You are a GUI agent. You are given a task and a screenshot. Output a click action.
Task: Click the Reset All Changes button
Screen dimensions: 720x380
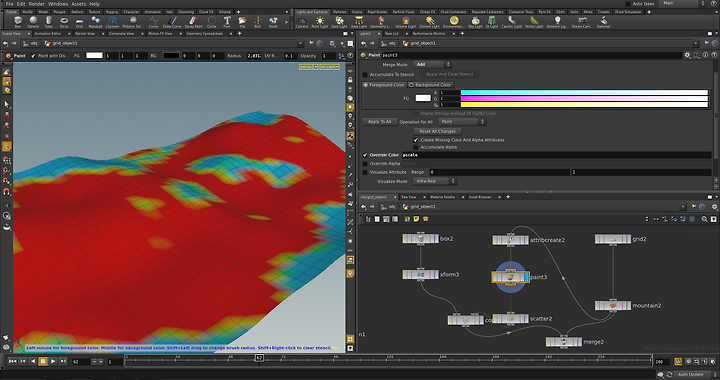(x=437, y=131)
